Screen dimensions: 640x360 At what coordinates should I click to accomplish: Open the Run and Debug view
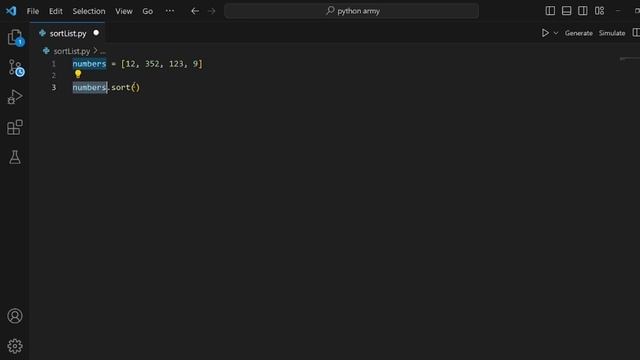pyautogui.click(x=15, y=97)
